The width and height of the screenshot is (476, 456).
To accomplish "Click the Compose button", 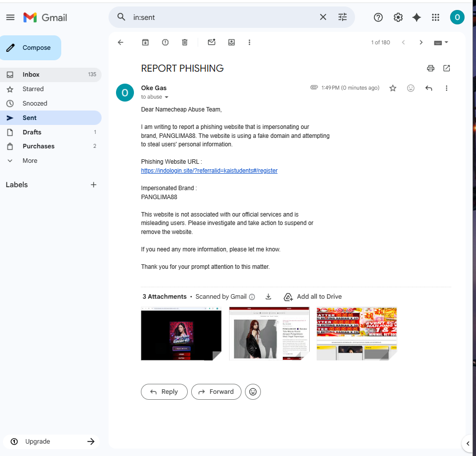I will [x=30, y=48].
